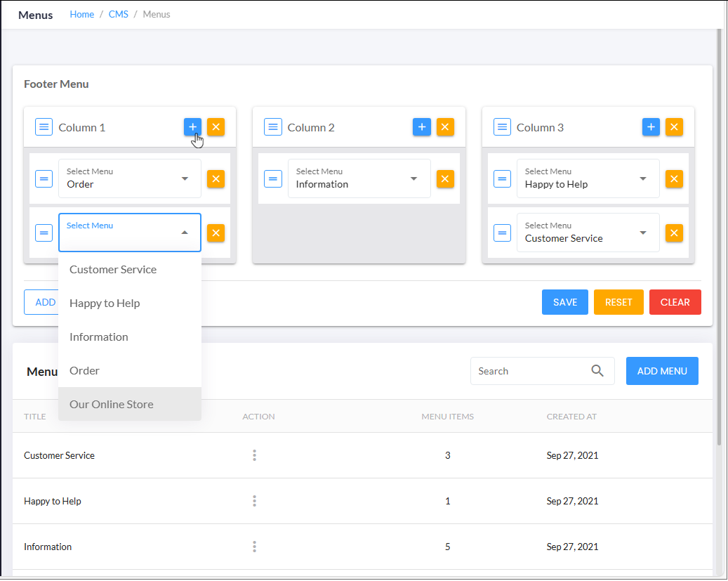Choose Our Online Store from the dropdown list
The height and width of the screenshot is (581, 728).
[x=130, y=404]
